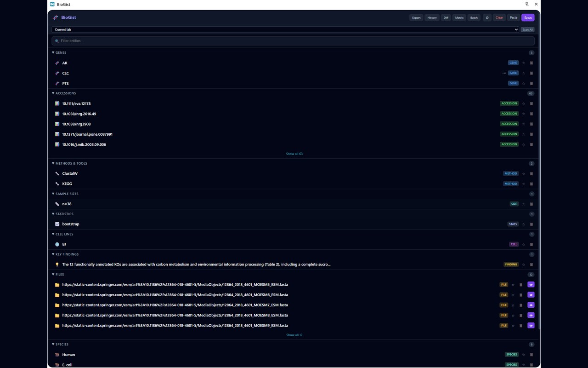The height and width of the screenshot is (368, 588).
Task: Copy the n=38 entry
Action: (531, 204)
